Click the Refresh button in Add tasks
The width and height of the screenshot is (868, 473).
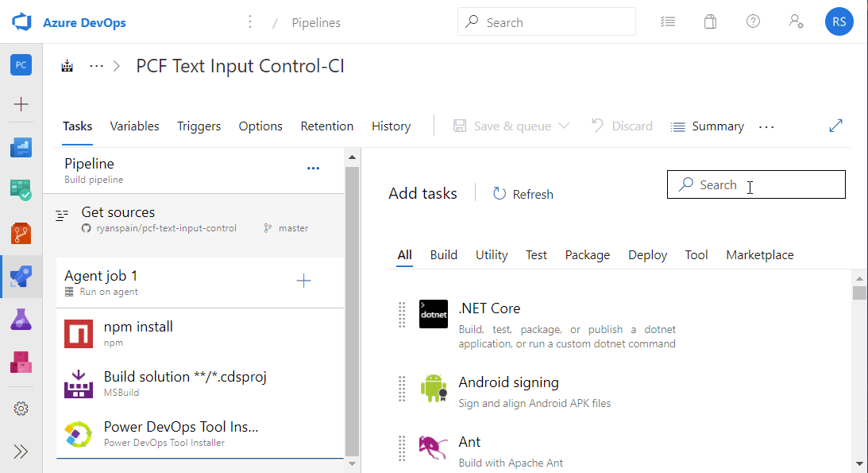[x=523, y=194]
